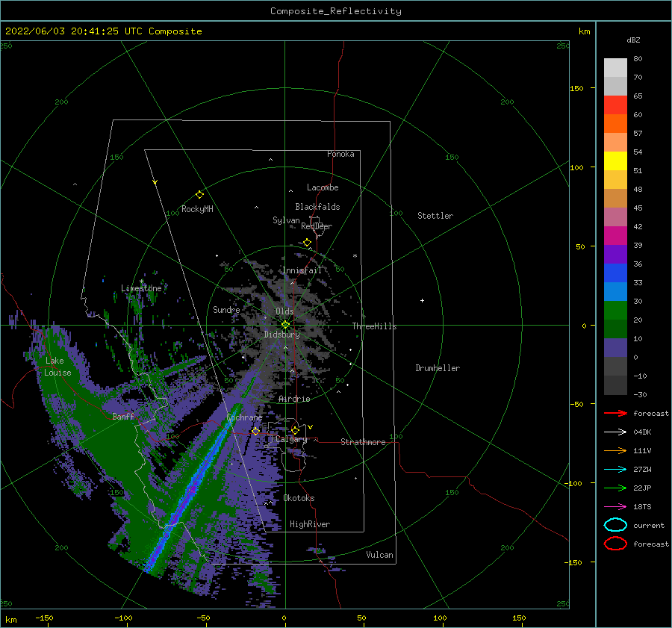The image size is (672, 628).
Task: Select the yellow radar-site diamond at Olds
Action: (285, 325)
